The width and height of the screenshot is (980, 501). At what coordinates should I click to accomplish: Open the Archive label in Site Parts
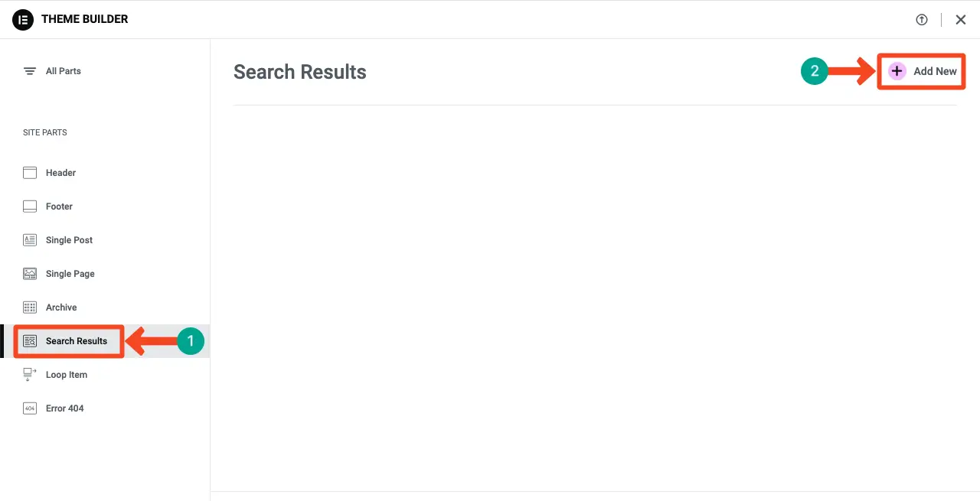point(61,307)
